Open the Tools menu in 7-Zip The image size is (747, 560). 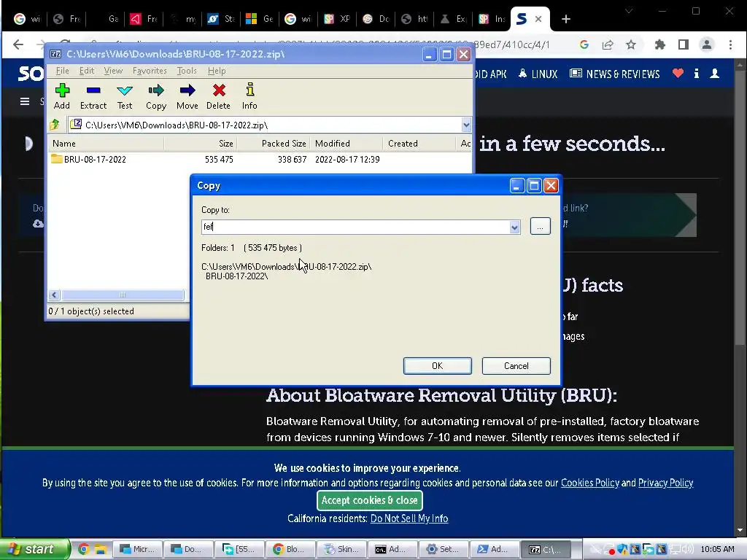pos(187,71)
